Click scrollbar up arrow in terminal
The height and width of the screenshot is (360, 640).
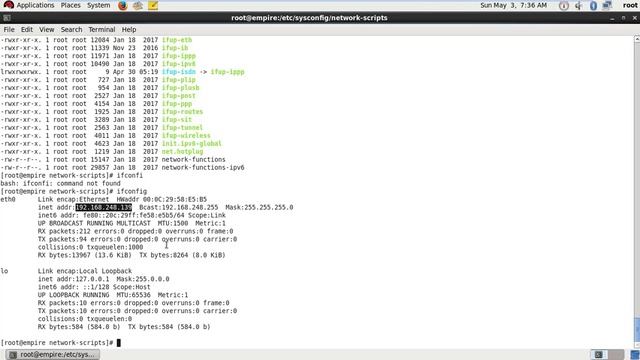(x=637, y=39)
